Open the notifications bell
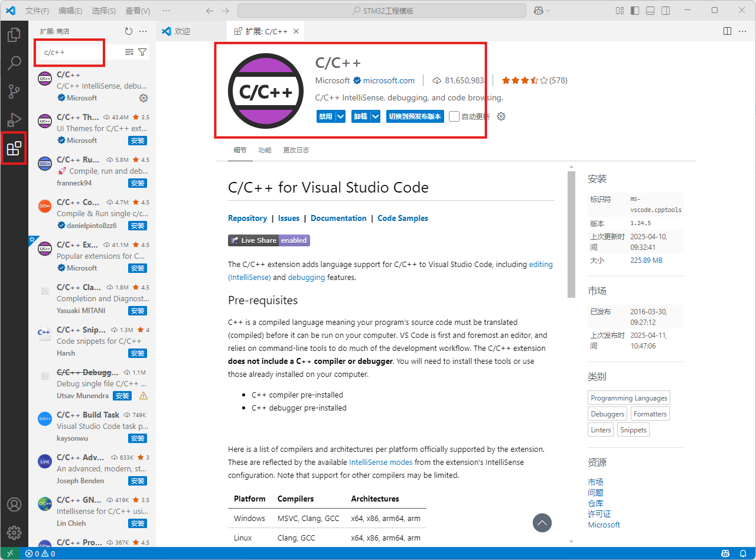756x560 pixels. 743,554
